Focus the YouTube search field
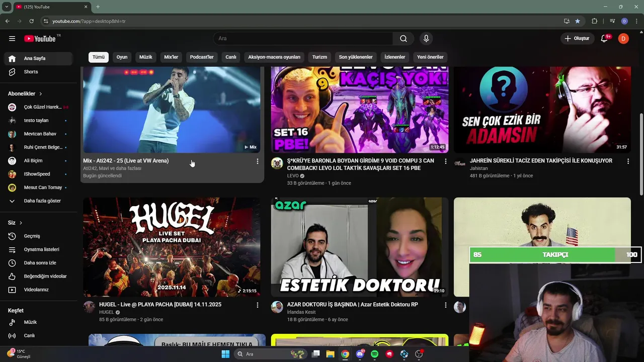The width and height of the screenshot is (644, 362). 303,39
